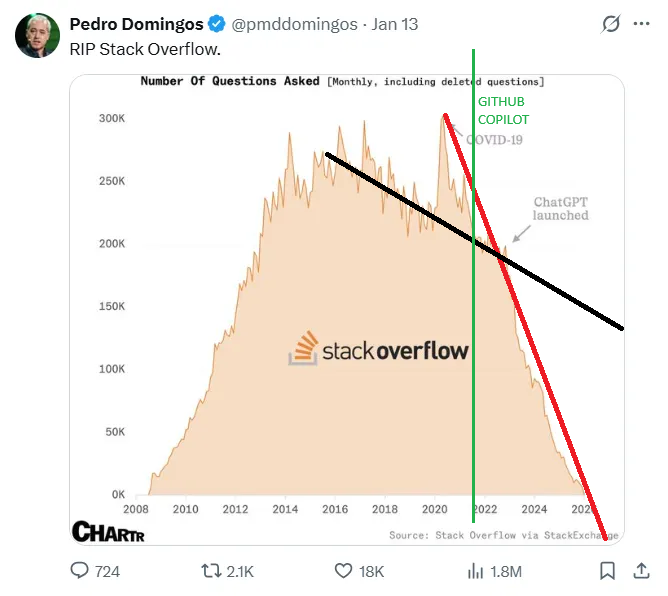Click the 1.8M views count
The height and width of the screenshot is (596, 668).
[506, 571]
